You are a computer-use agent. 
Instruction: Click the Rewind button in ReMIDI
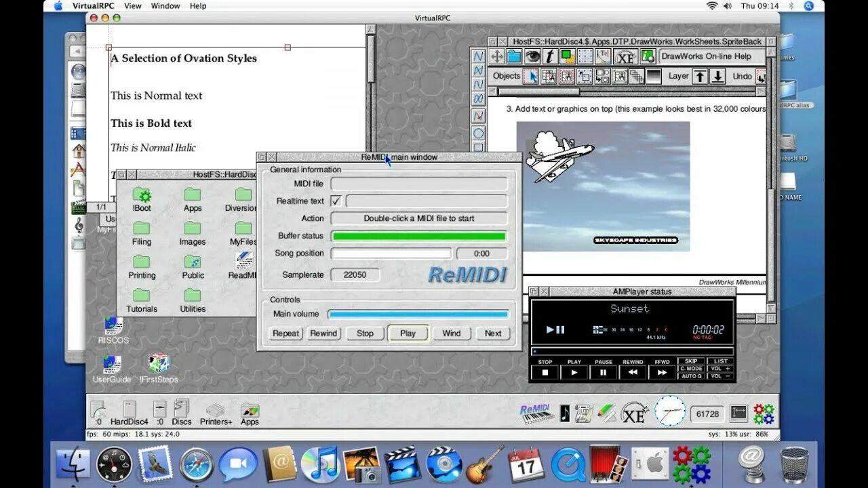[x=323, y=333]
